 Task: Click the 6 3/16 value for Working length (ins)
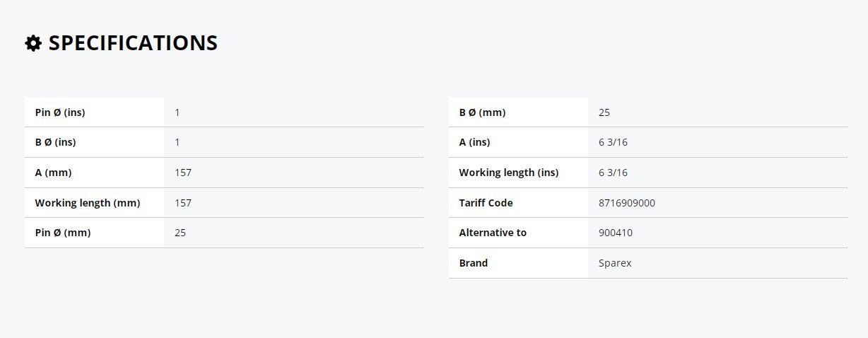(x=613, y=173)
